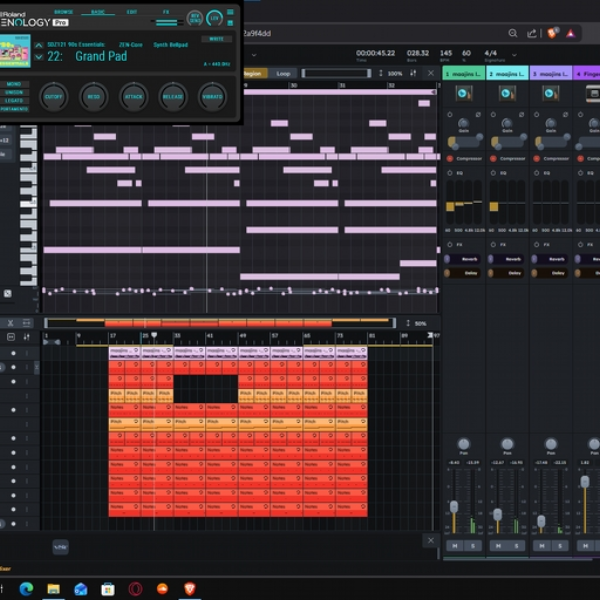
Task: Click the share page icon in address bar
Action: click(x=532, y=34)
